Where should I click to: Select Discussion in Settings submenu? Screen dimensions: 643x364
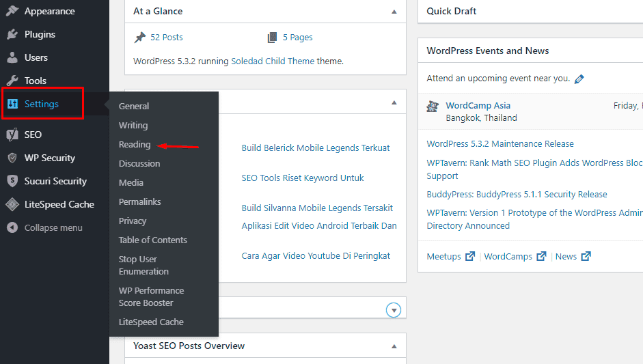pos(139,163)
